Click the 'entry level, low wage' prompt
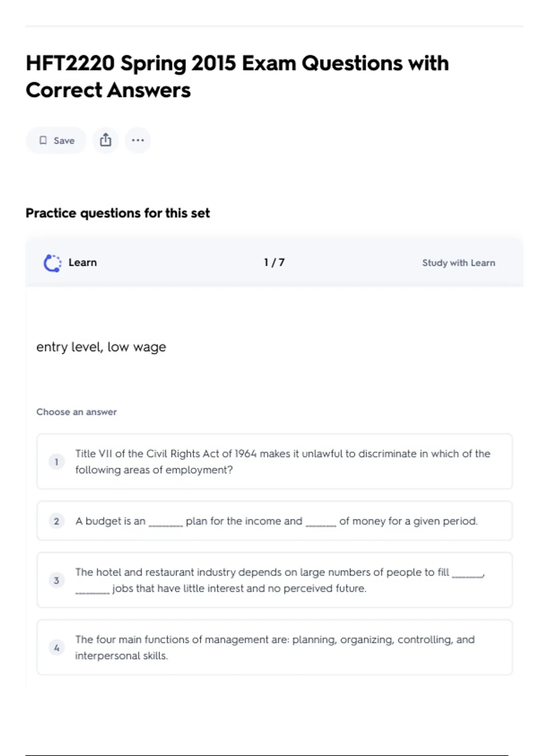Viewport: 534px width, 756px height. pyautogui.click(x=101, y=347)
